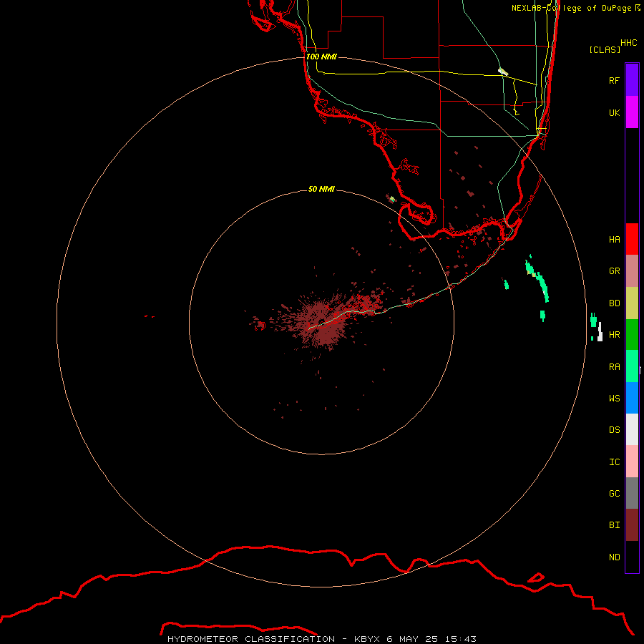The height and width of the screenshot is (644, 644).
Task: Click the ND legend label
Action: [614, 557]
